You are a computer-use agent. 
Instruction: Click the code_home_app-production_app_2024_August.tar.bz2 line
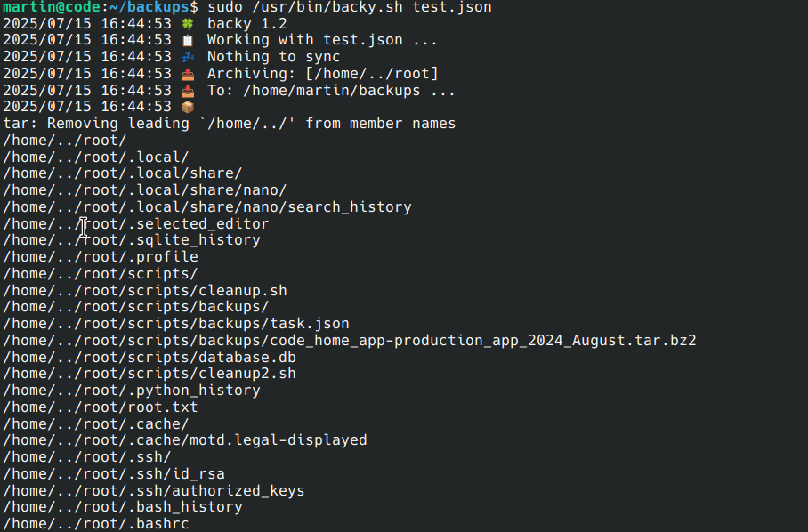pos(349,341)
